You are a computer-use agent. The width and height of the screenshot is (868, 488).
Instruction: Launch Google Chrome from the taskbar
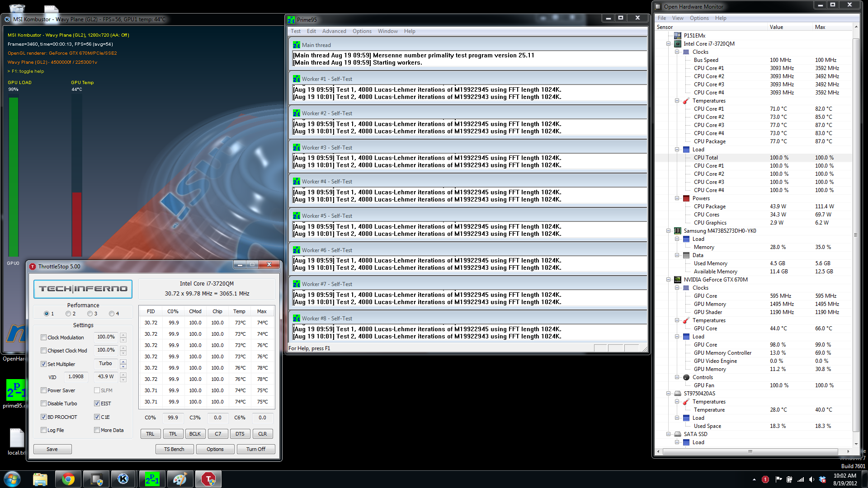[x=68, y=479]
